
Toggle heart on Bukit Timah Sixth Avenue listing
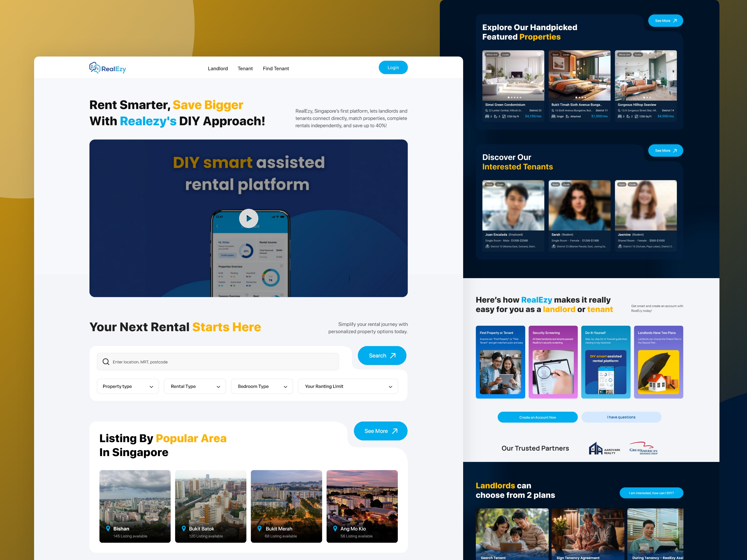click(x=605, y=54)
